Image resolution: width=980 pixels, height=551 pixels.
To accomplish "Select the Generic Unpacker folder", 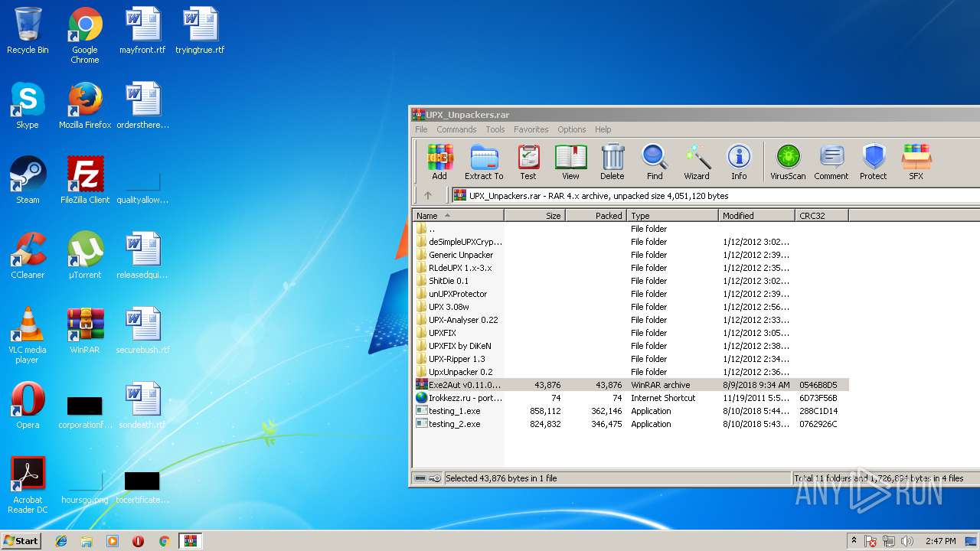I will pyautogui.click(x=630, y=255).
